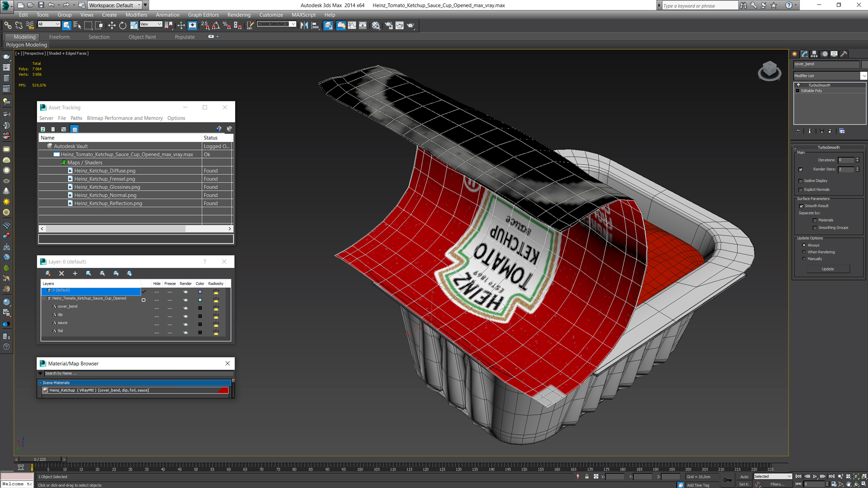
Task: Click the Undo arrow icon
Action: coord(51,5)
